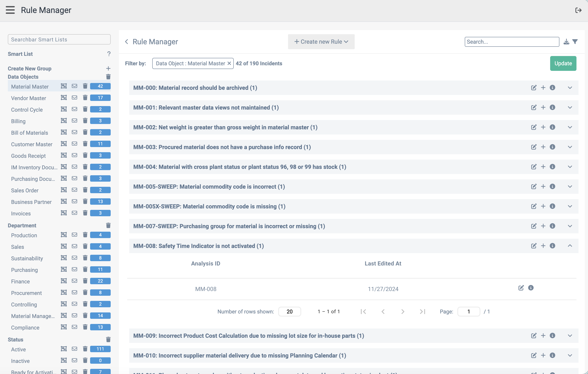Show info for rule MM-005-SWEEP
588x374 pixels.
click(552, 187)
